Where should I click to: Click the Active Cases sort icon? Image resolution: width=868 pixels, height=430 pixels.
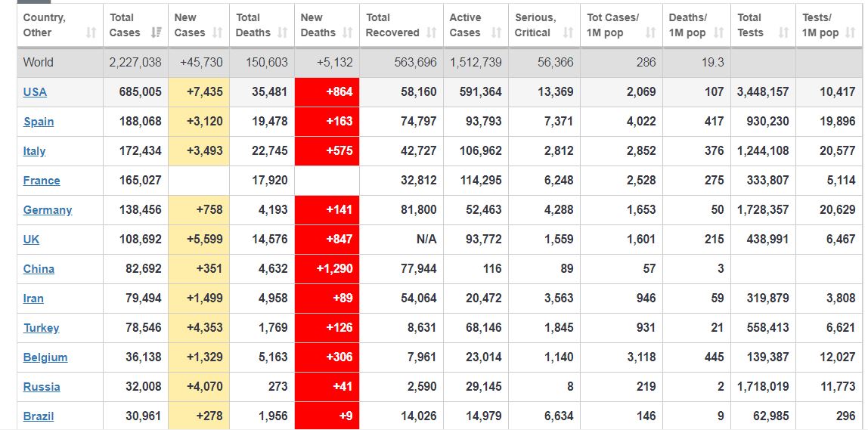(497, 32)
